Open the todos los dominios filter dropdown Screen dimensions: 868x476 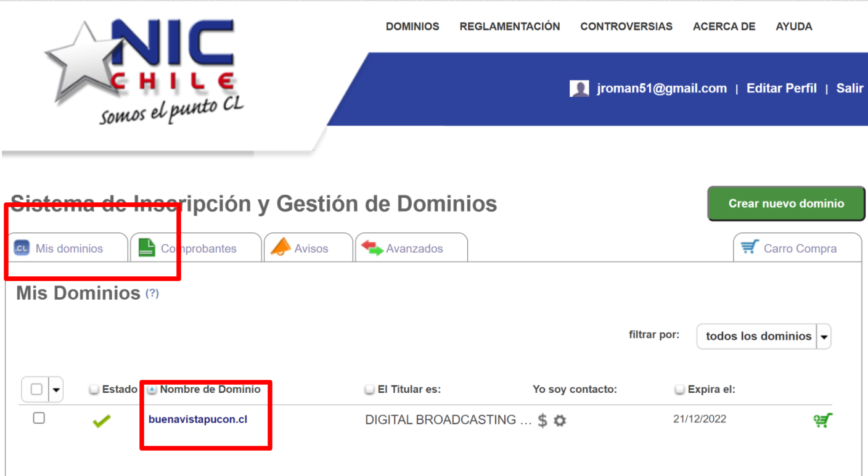tap(763, 336)
